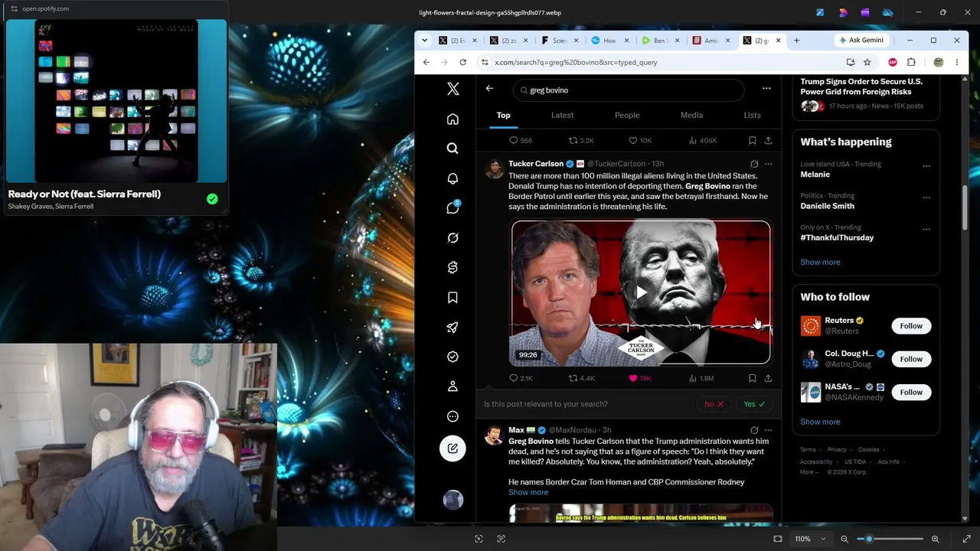Bookmark Tucker Carlson's post
Image resolution: width=980 pixels, height=551 pixels.
pos(752,378)
